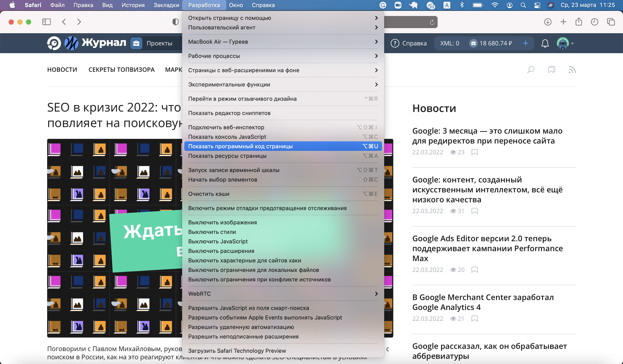Viewport: 623px width, 364px height.
Task: Expand MacBook Air — Гуреев submenu
Action: point(283,42)
